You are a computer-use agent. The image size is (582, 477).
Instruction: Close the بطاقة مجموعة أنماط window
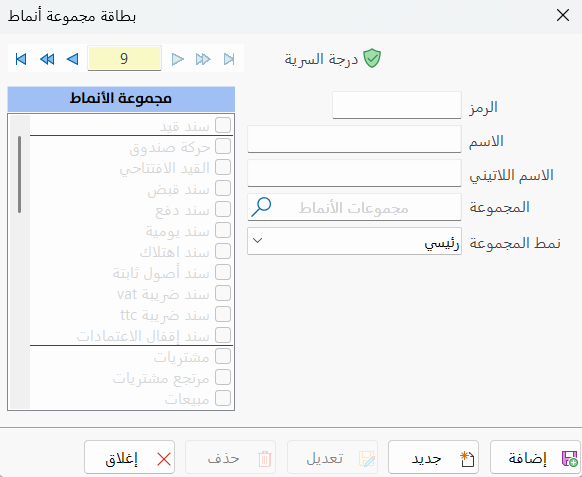point(563,16)
